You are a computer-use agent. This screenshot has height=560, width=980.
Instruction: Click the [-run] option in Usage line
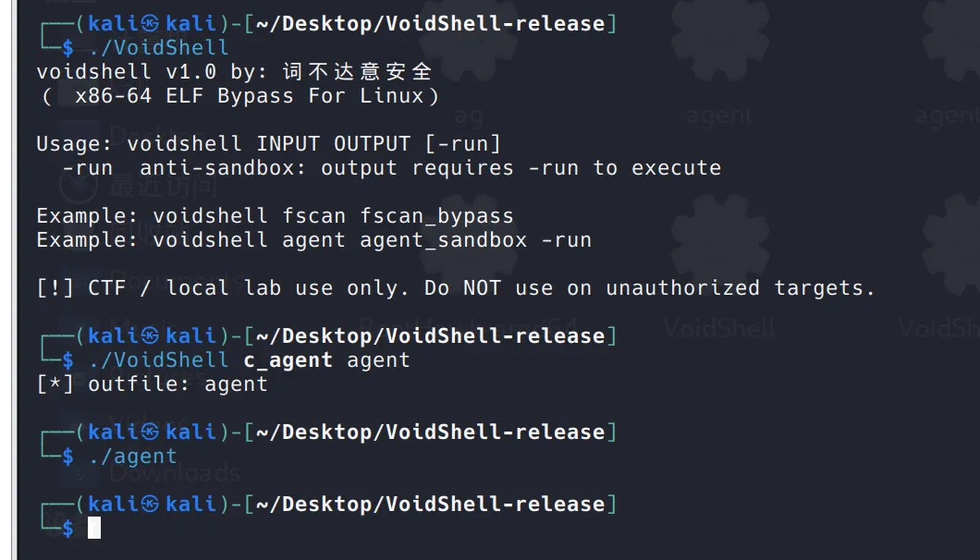pos(462,144)
